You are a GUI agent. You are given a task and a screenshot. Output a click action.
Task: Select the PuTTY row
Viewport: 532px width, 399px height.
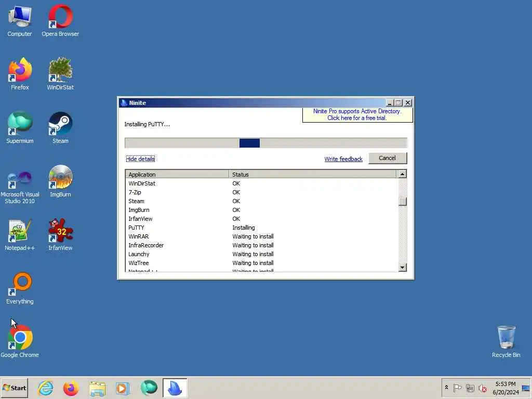click(261, 228)
